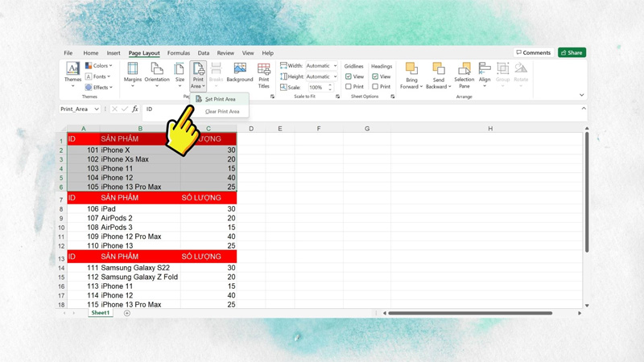Open the Themes gallery

pos(72,74)
